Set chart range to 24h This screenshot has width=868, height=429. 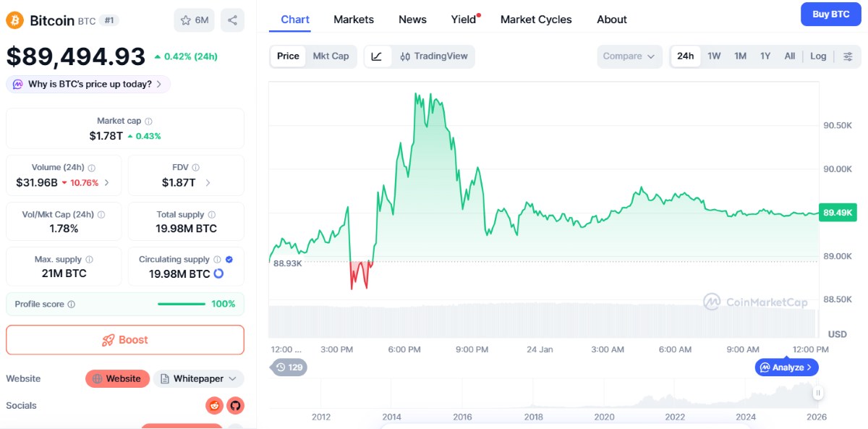(x=686, y=56)
